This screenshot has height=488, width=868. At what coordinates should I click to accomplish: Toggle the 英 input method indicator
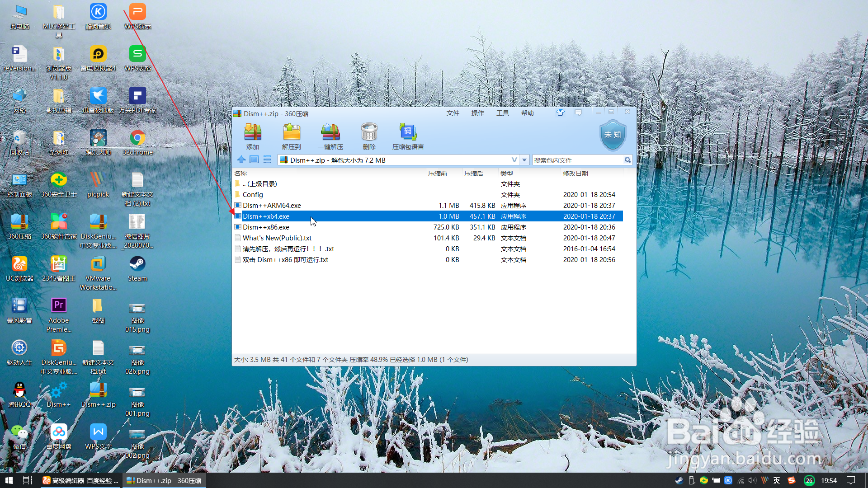point(777,480)
